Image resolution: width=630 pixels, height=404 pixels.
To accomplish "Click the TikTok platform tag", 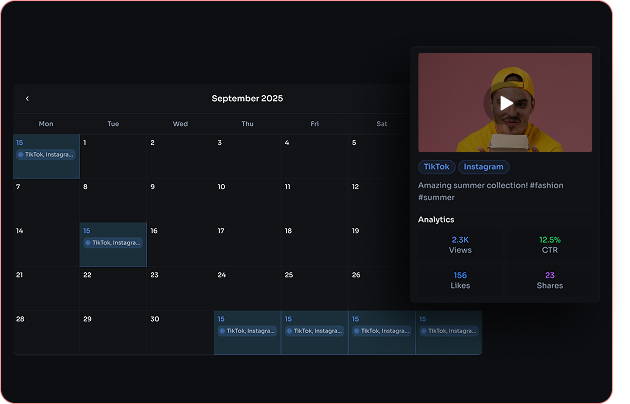I will (x=436, y=167).
